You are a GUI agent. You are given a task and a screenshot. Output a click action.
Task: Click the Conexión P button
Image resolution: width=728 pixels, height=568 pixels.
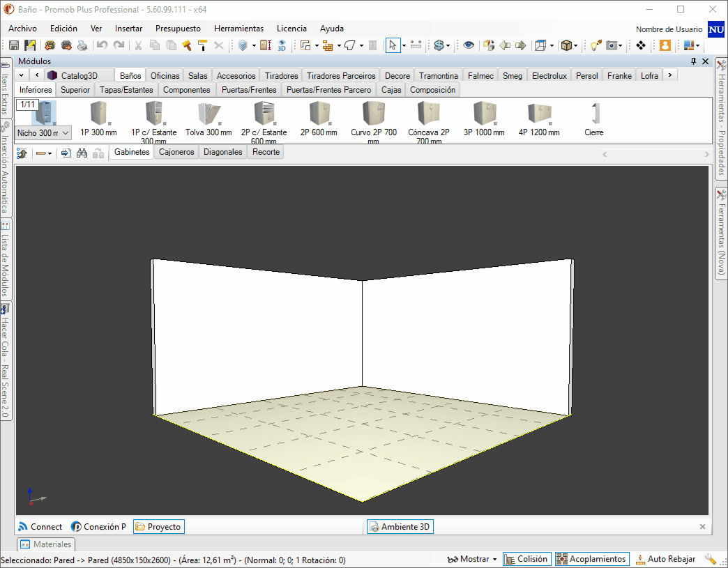pyautogui.click(x=98, y=527)
